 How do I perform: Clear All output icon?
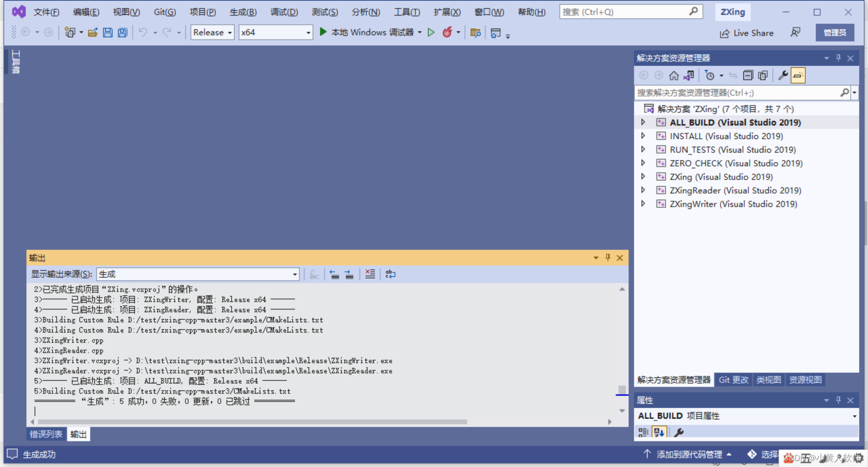pyautogui.click(x=370, y=274)
